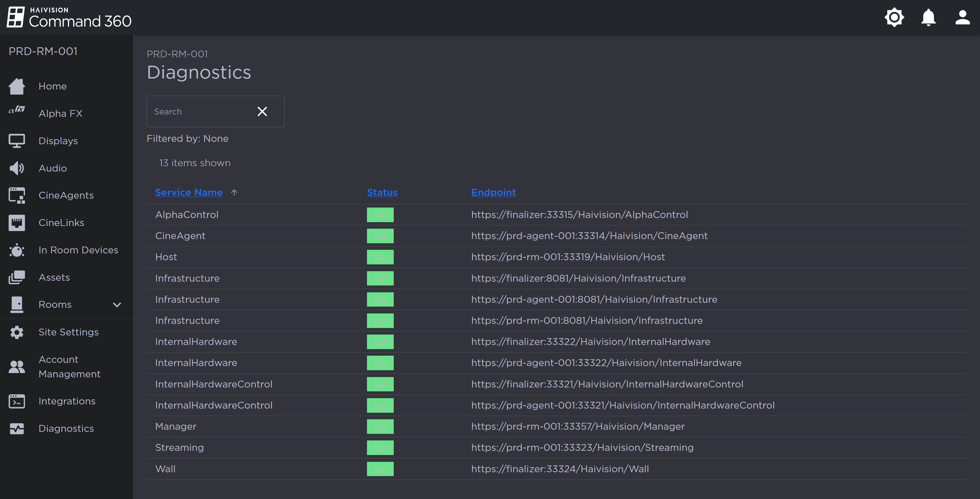Image resolution: width=980 pixels, height=499 pixels.
Task: Click the CineLinks icon
Action: [17, 222]
